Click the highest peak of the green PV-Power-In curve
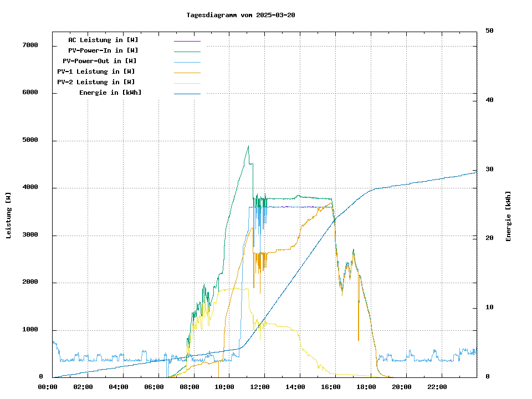The image size is (532, 399). [248, 146]
